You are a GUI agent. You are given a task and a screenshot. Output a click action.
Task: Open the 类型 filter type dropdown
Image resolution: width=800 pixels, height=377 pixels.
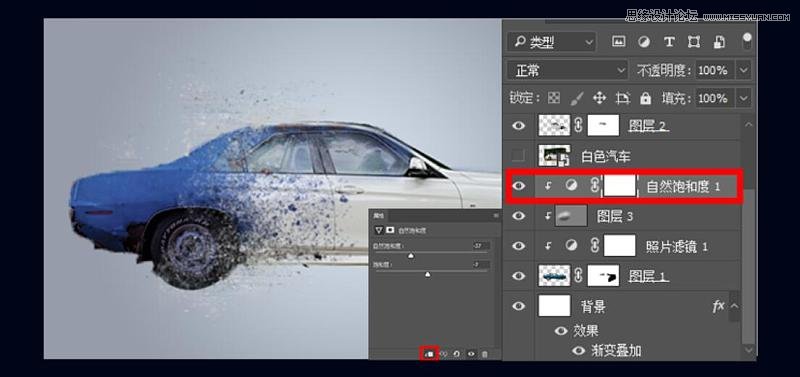click(x=552, y=42)
